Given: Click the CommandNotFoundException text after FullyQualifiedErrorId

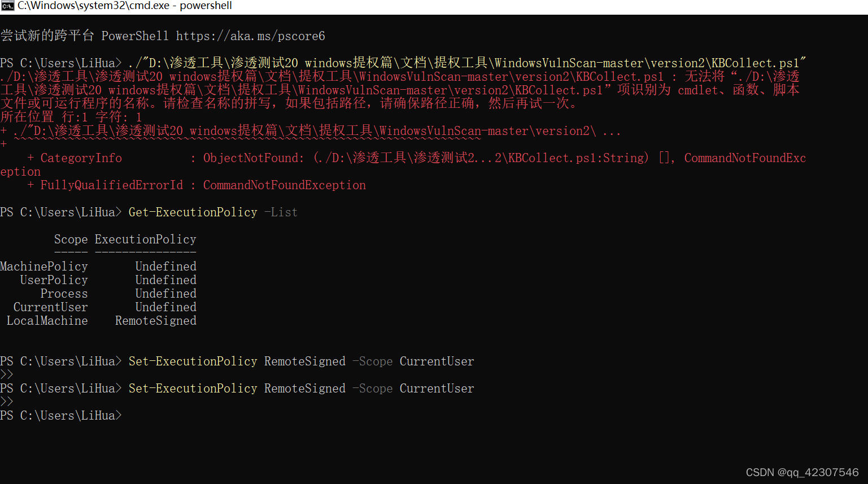Looking at the screenshot, I should tap(284, 185).
